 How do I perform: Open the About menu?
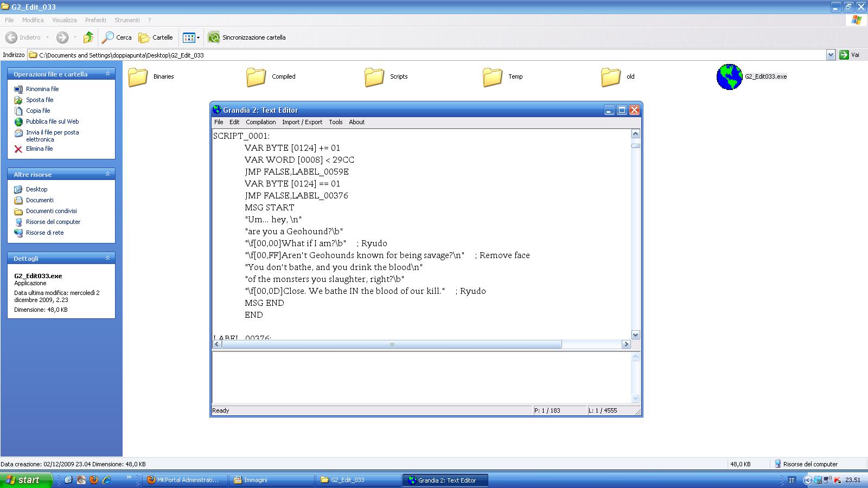click(x=357, y=122)
